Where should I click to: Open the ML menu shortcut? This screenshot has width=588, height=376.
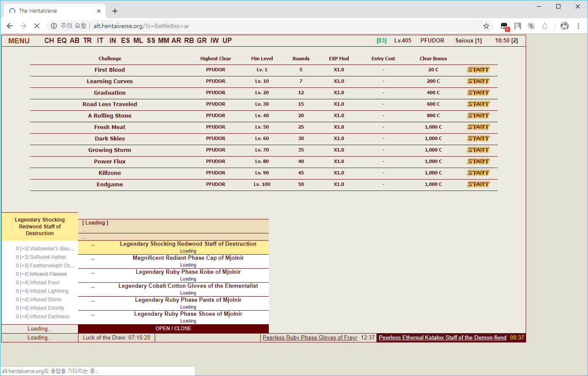[138, 40]
